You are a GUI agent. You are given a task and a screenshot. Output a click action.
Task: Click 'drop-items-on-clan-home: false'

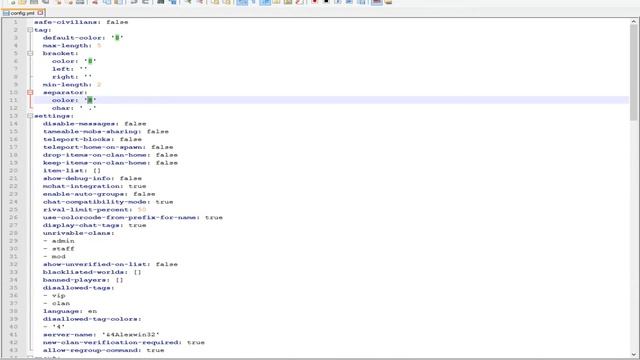tap(110, 155)
